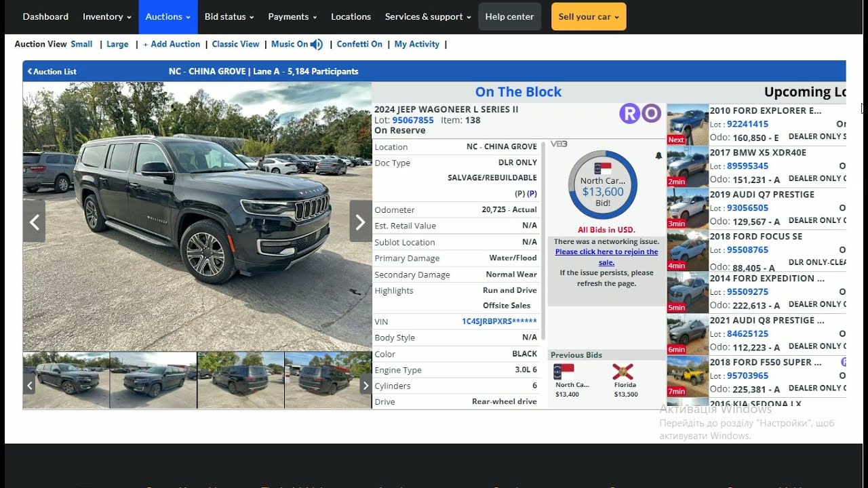868x488 pixels.
Task: Select the fourth Jeep thumbnail photo
Action: [328, 380]
